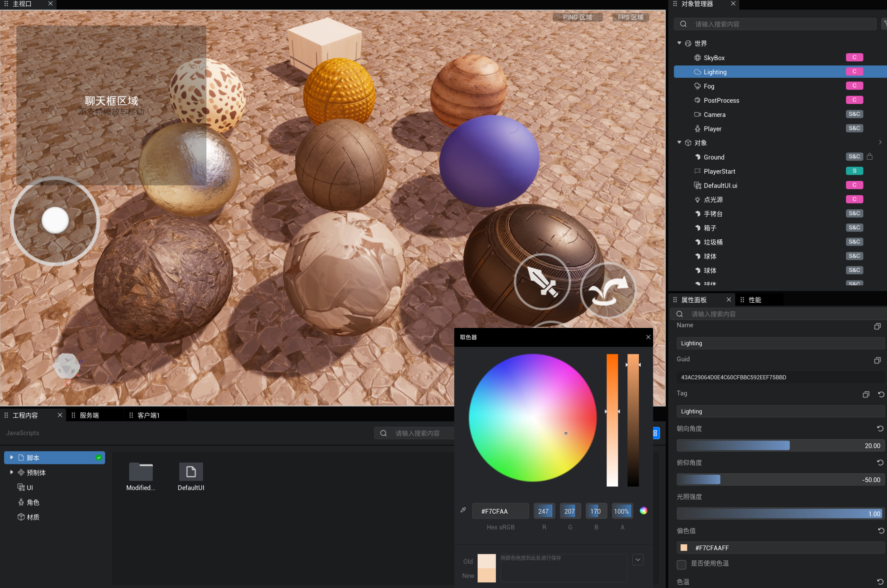This screenshot has width=887, height=588.
Task: Select the 属性面板 tab
Action: pyautogui.click(x=694, y=300)
